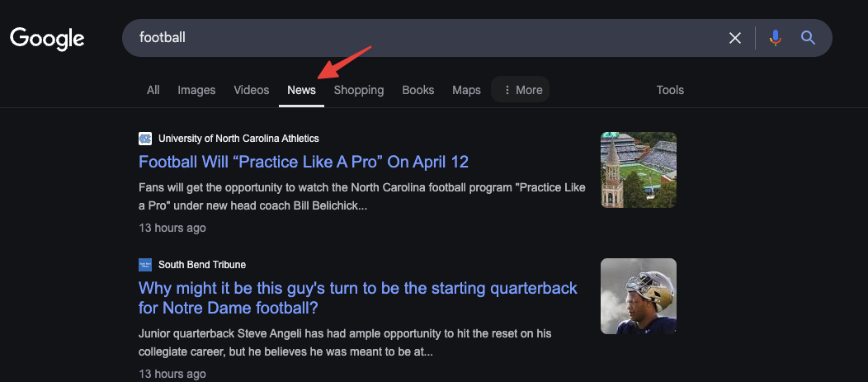868x382 pixels.
Task: Start voice search with the microphone icon
Action: click(x=776, y=38)
